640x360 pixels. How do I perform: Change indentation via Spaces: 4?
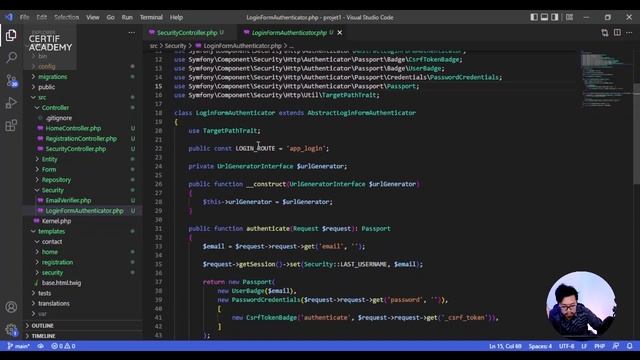click(540, 346)
